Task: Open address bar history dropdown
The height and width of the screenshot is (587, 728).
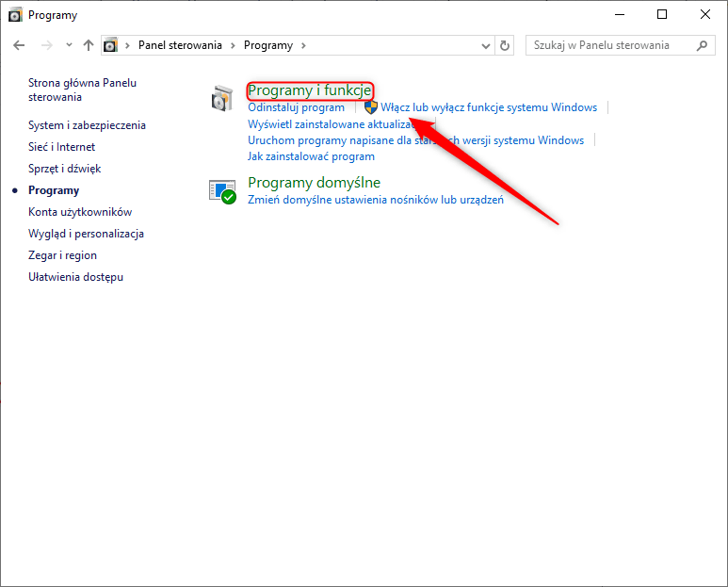Action: click(x=486, y=45)
